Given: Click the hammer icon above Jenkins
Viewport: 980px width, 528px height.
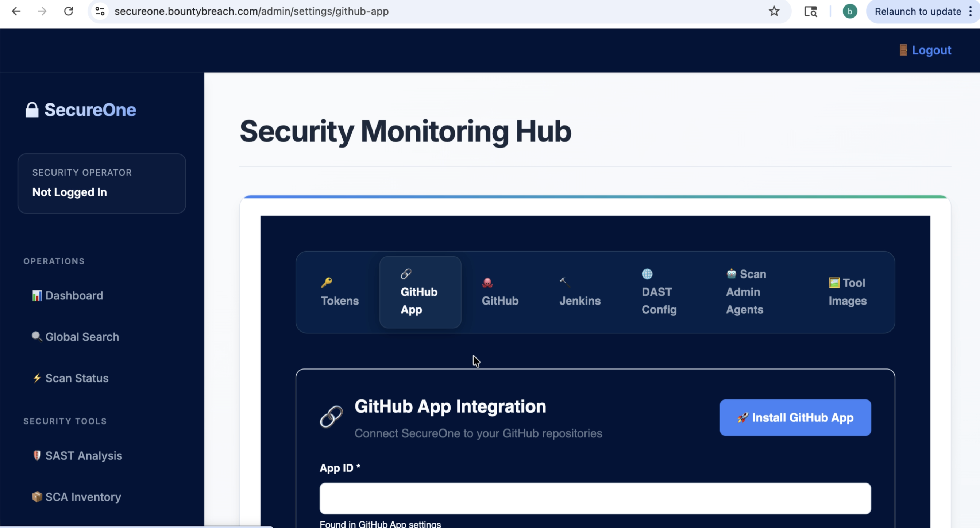Looking at the screenshot, I should (x=565, y=283).
